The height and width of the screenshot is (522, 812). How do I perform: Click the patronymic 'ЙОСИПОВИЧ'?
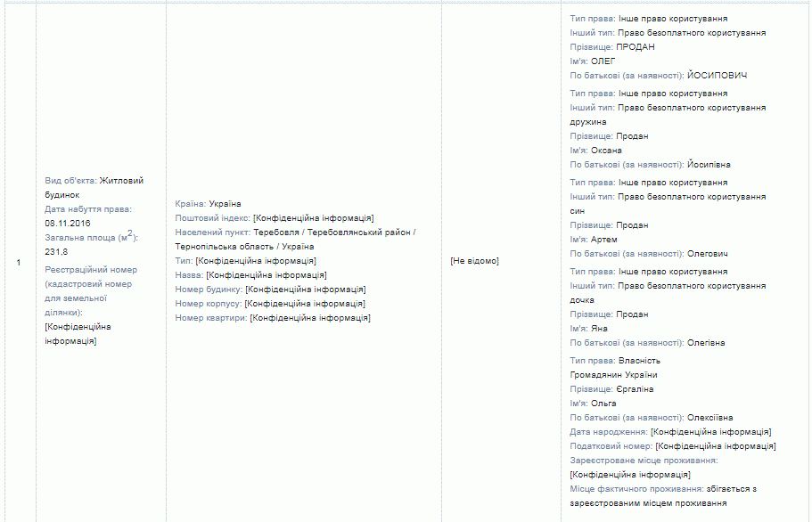point(718,76)
